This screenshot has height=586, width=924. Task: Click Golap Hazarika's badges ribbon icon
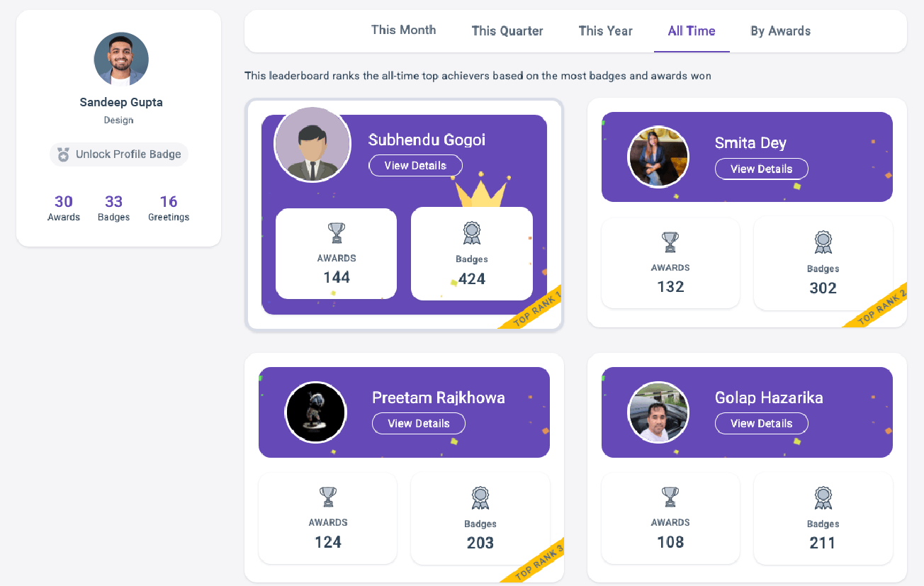pos(823,497)
